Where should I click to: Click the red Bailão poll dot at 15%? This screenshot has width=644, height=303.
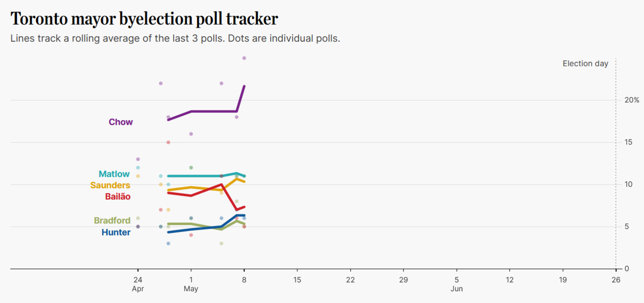pyautogui.click(x=168, y=142)
